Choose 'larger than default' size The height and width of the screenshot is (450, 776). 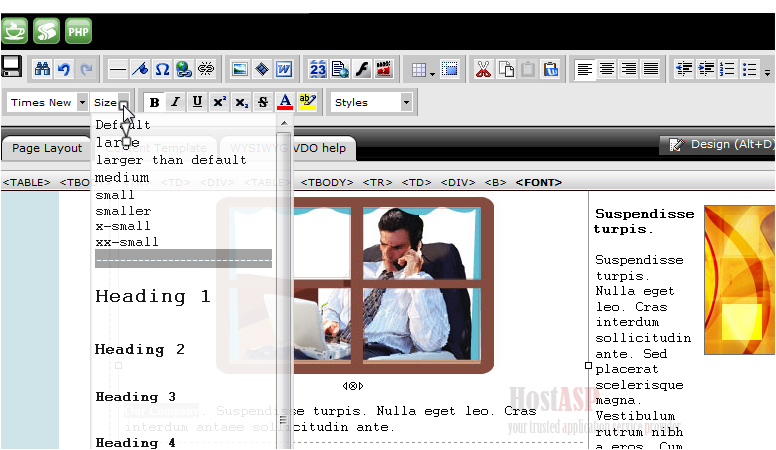(x=171, y=160)
